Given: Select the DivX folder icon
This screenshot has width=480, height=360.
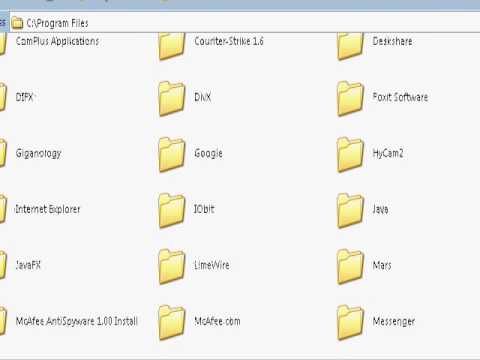Looking at the screenshot, I should tap(172, 98).
